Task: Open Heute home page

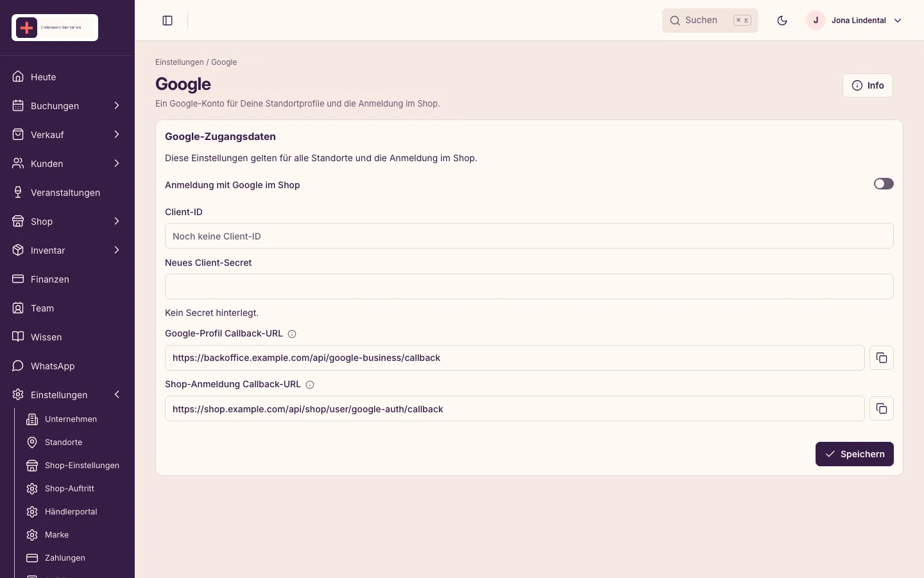Action: pyautogui.click(x=67, y=77)
